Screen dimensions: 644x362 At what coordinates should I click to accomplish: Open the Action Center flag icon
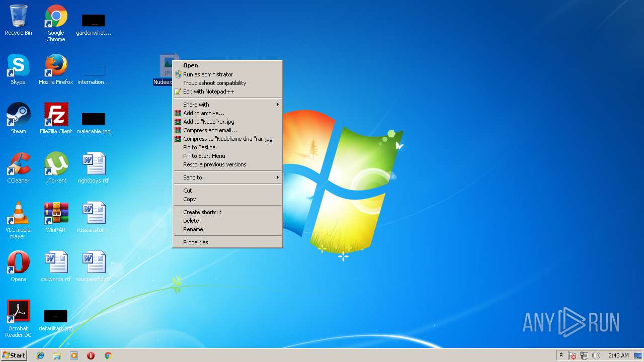click(572, 355)
